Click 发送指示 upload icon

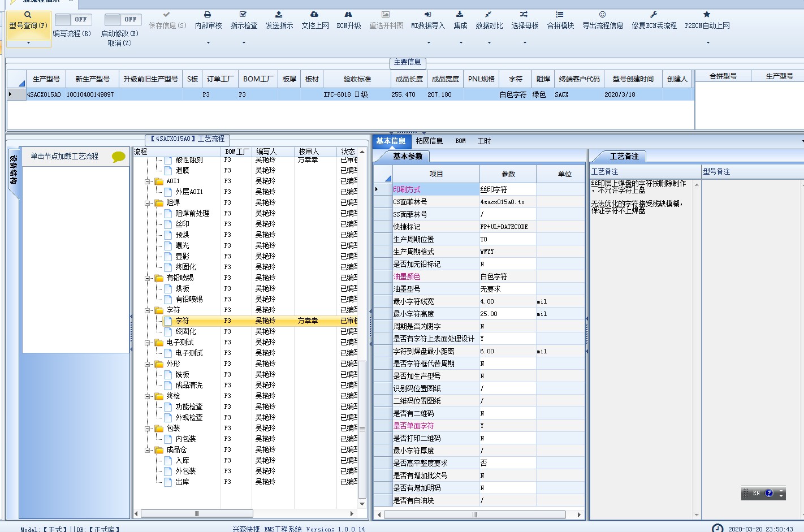(x=279, y=14)
